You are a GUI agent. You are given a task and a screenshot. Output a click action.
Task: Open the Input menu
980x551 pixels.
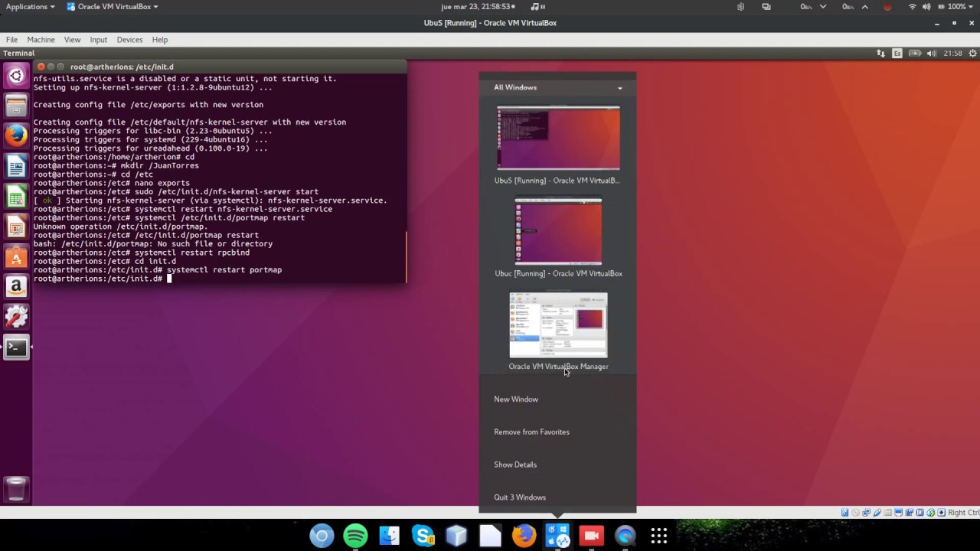[99, 40]
